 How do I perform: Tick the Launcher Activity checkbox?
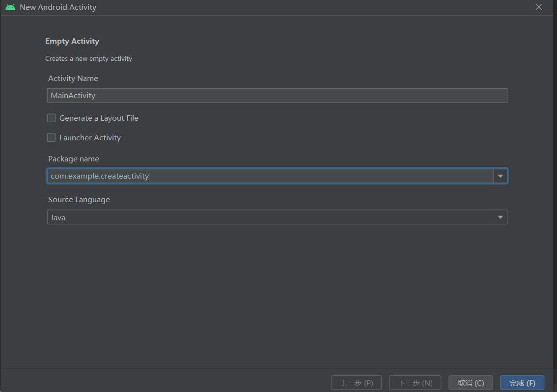pyautogui.click(x=51, y=138)
